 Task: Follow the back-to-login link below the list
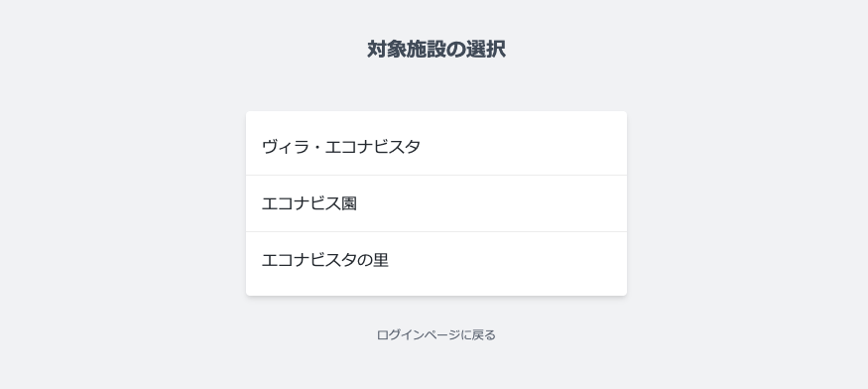point(436,334)
